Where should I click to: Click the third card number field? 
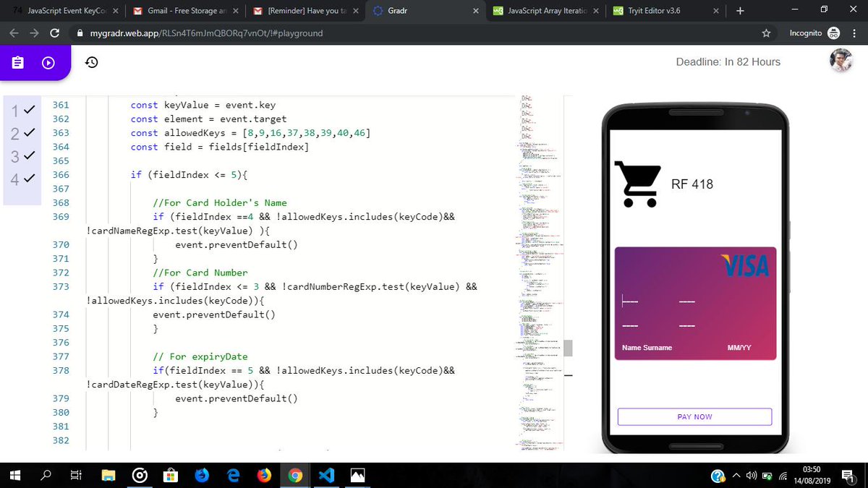pos(630,326)
